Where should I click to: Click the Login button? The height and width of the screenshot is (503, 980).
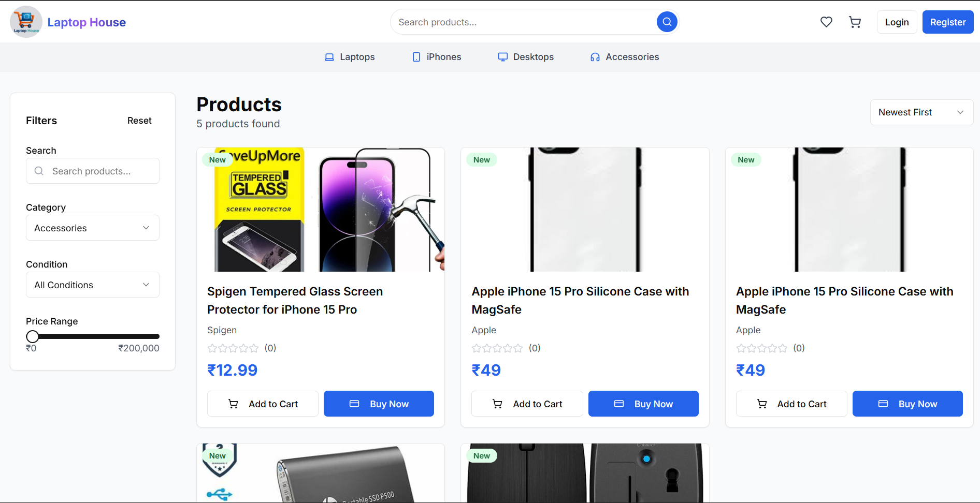pyautogui.click(x=897, y=22)
